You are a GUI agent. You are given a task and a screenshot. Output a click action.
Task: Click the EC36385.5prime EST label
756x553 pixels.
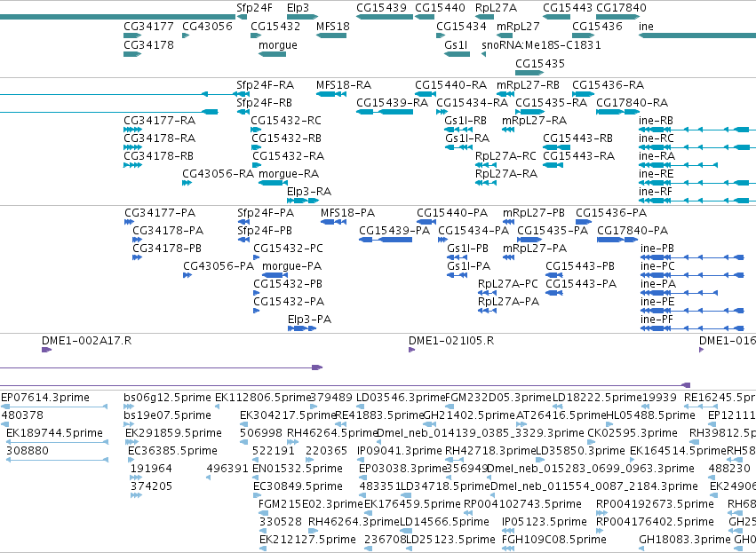point(172,451)
